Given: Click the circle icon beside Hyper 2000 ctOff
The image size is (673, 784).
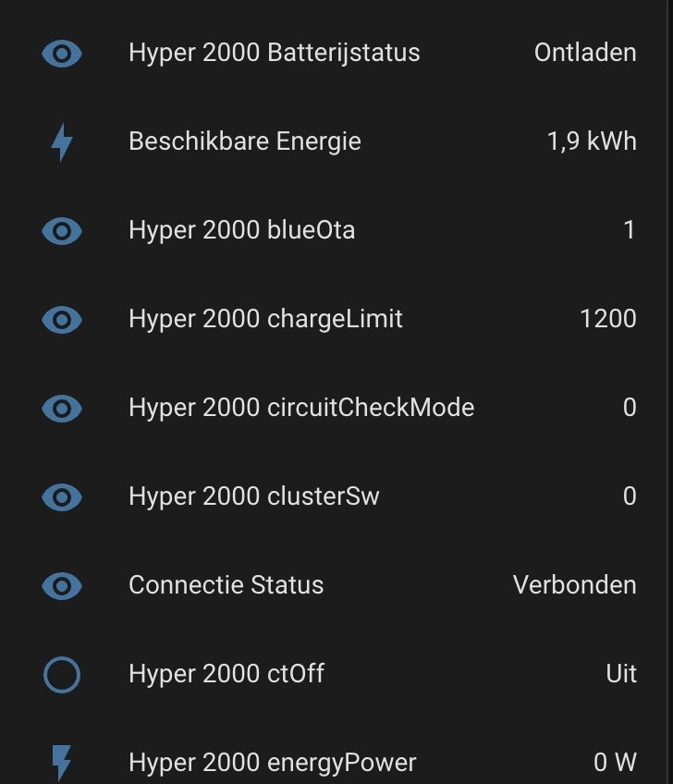Looking at the screenshot, I should [62, 675].
